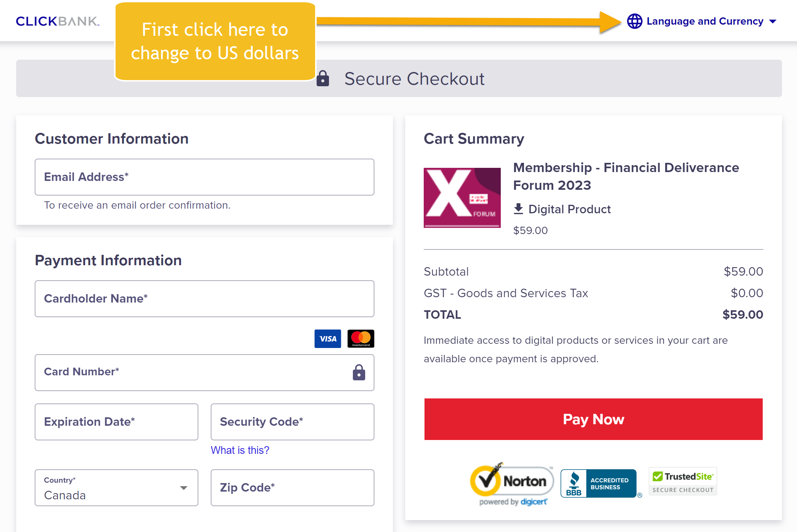Focus the Email Address field
This screenshot has height=532, width=797.
[204, 177]
